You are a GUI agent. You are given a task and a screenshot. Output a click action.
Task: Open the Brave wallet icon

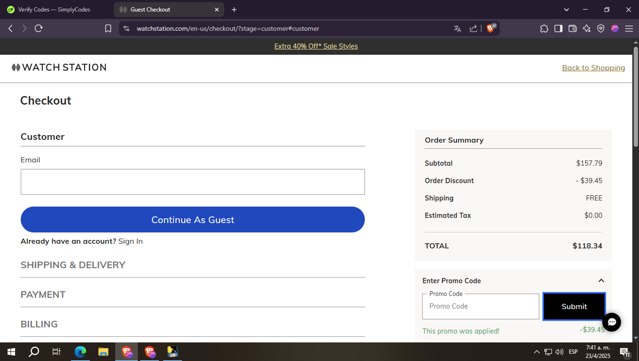coord(573,29)
